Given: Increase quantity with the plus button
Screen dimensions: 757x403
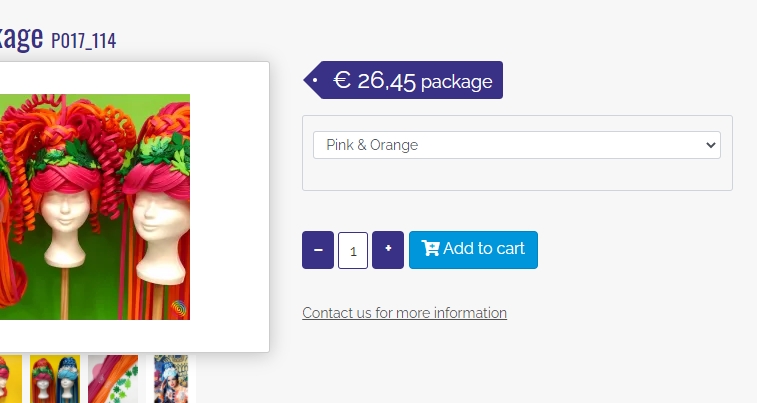Looking at the screenshot, I should [388, 250].
